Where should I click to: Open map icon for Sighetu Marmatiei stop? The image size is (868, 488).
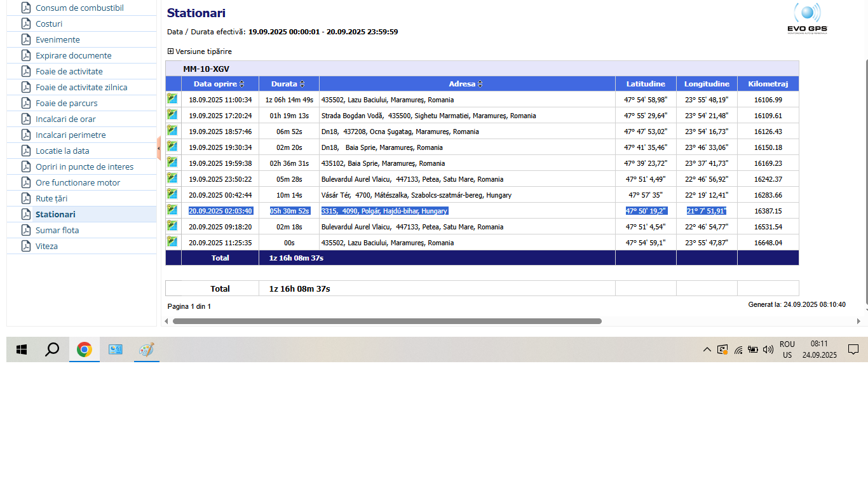click(172, 114)
